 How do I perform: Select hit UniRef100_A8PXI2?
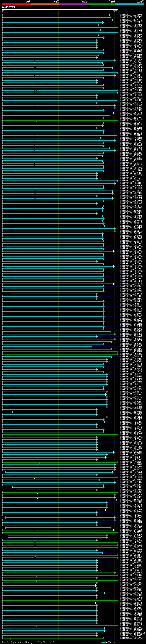131,625
